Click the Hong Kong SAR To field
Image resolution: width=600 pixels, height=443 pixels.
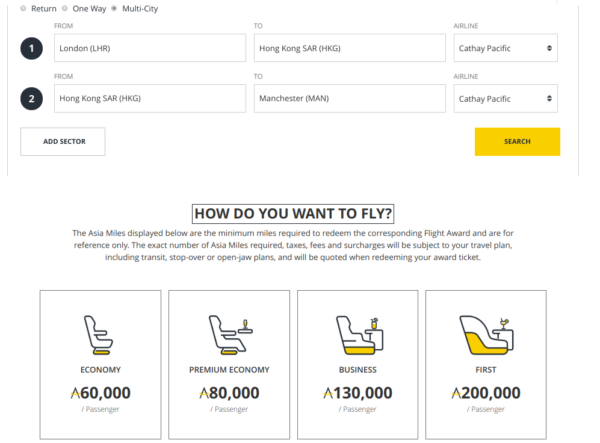[x=348, y=48]
